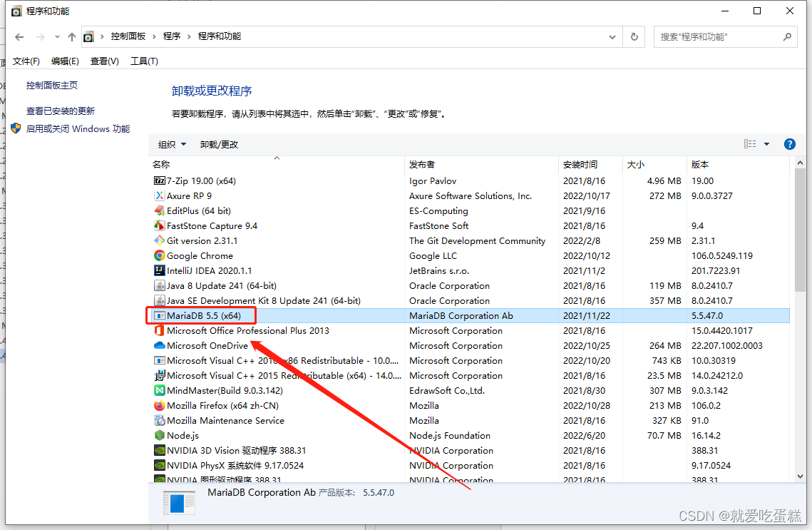Click the publisher cell MariaDB Corporation Ab
Screen dimensions: 812x530
coord(461,315)
